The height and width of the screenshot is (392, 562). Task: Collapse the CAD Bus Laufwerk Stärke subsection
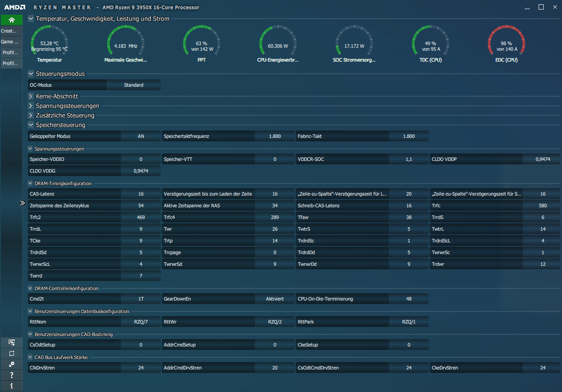30,357
